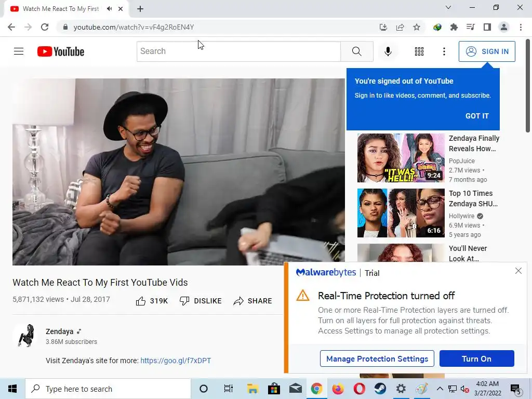Visit PopJuice channel name
Viewport: 532px width, 399px height.
coord(461,161)
